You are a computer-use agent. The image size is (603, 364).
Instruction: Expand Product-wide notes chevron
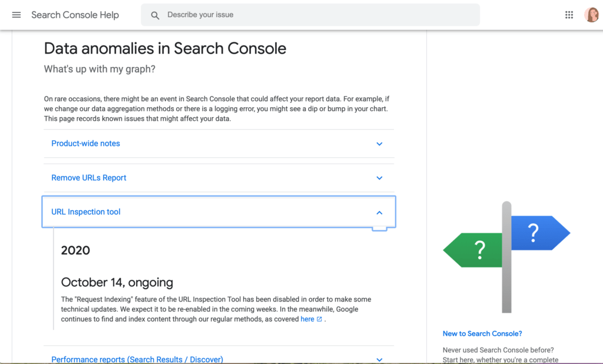(x=379, y=144)
